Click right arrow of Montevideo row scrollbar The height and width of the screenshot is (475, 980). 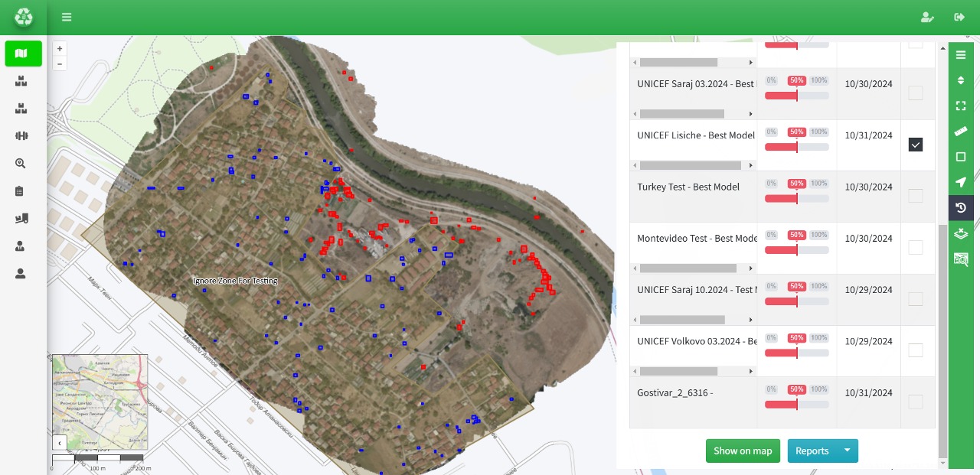click(x=751, y=268)
